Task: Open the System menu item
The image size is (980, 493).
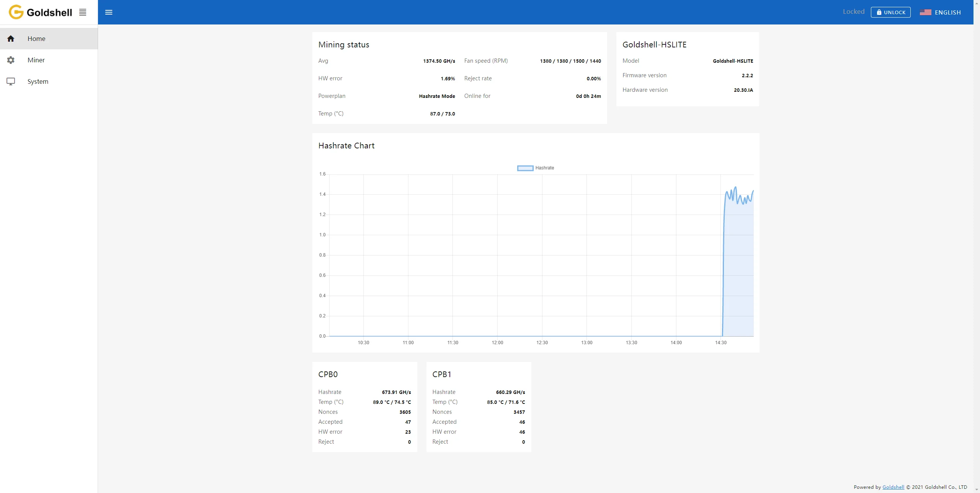Action: click(38, 81)
